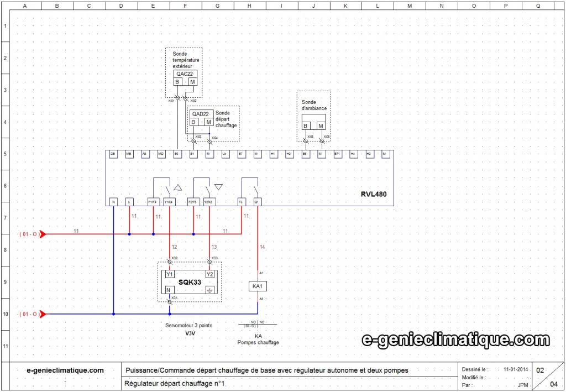The width and height of the screenshot is (566, 392).
Task: Click the Q1 terminal of RVL480
Action: point(257,202)
